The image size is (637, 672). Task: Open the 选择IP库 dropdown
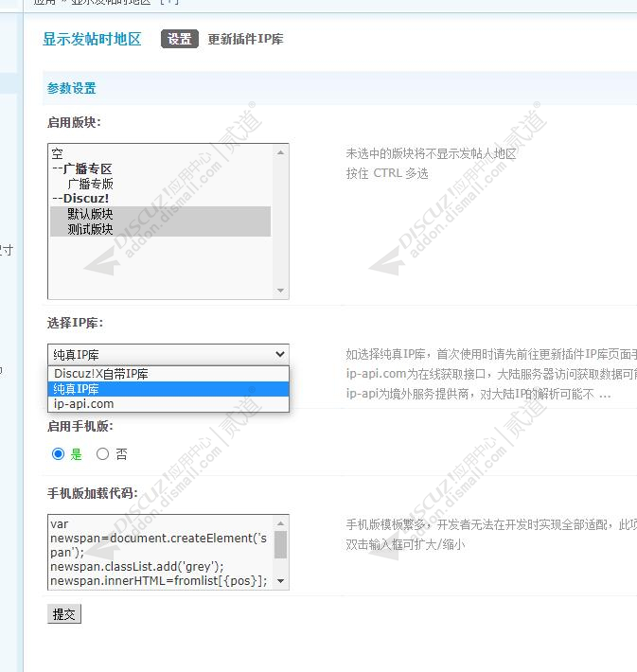click(x=168, y=354)
